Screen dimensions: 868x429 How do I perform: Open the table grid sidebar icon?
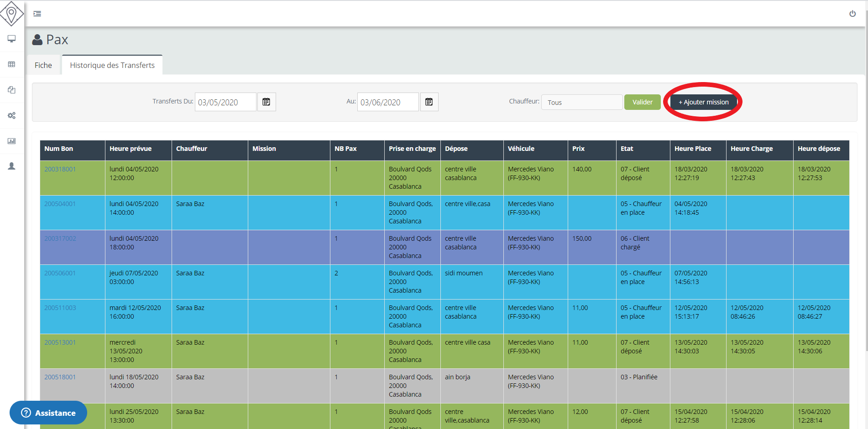coord(12,64)
